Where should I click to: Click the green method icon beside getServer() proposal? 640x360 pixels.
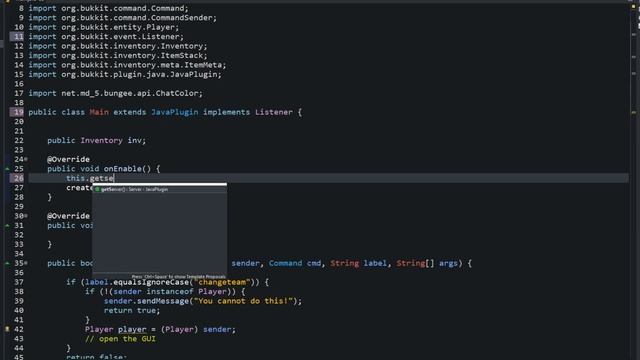(97, 189)
